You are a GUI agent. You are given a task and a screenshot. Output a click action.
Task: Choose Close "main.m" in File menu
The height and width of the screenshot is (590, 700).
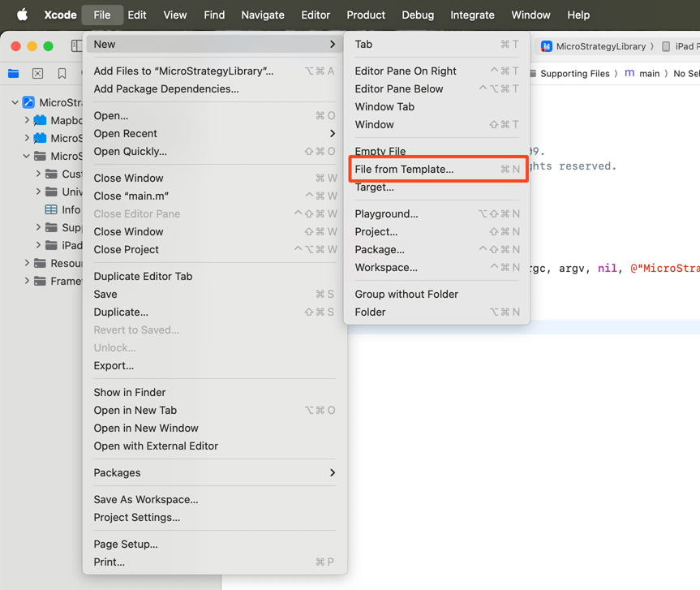tap(214, 196)
